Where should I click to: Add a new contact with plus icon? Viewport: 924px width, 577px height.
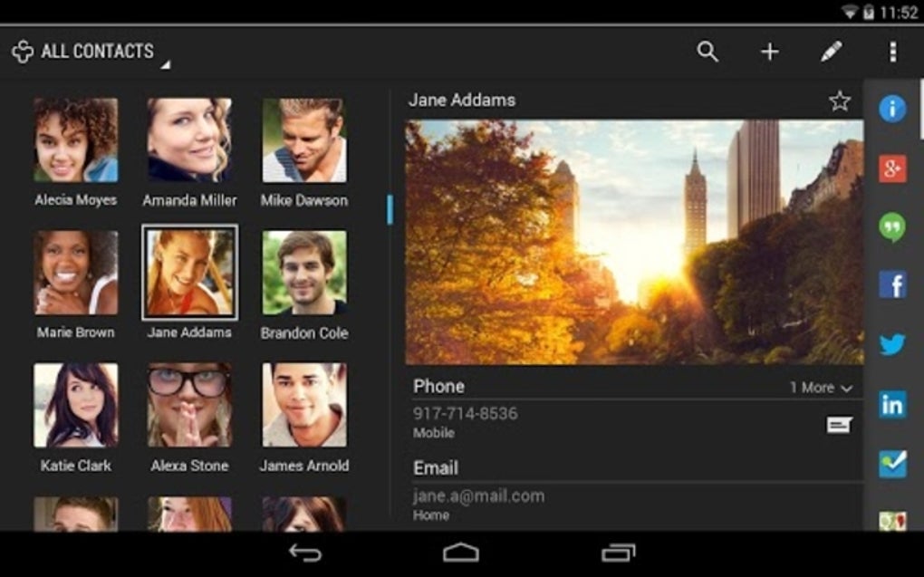point(770,52)
